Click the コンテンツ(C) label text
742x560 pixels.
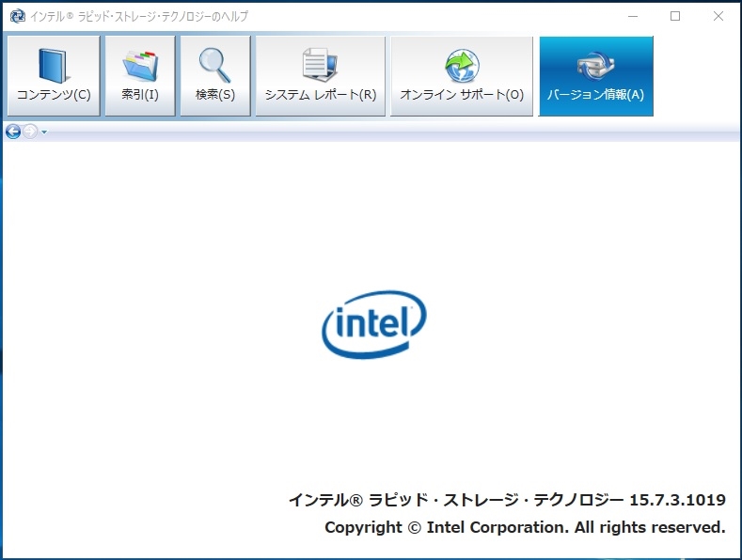click(x=54, y=95)
